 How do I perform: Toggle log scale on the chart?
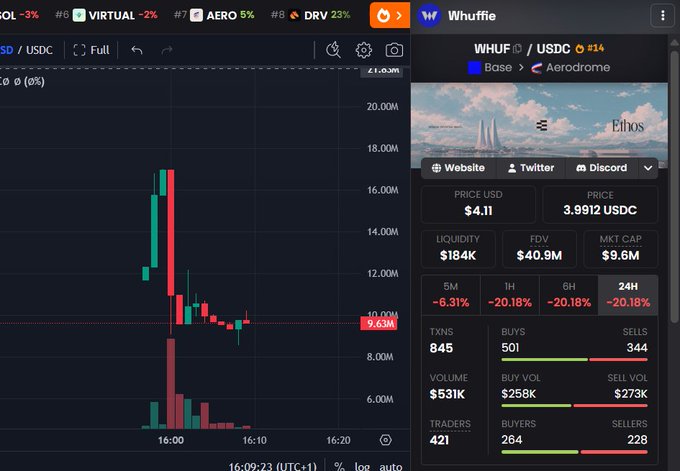click(362, 466)
